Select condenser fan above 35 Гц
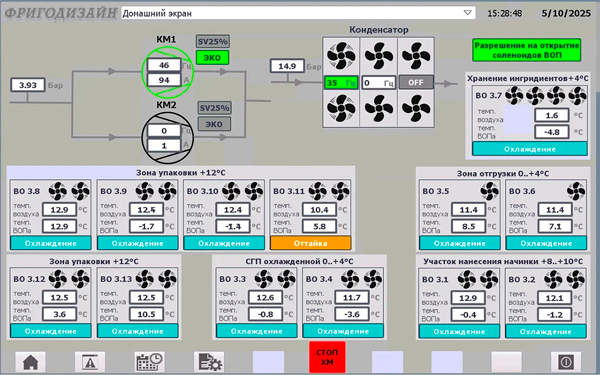The height and width of the screenshot is (375, 600). pyautogui.click(x=341, y=56)
